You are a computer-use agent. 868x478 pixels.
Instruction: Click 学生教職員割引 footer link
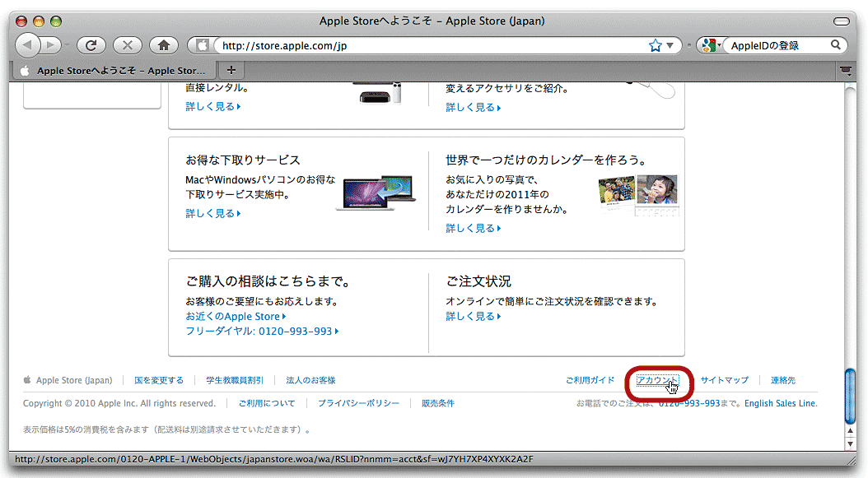pos(235,380)
